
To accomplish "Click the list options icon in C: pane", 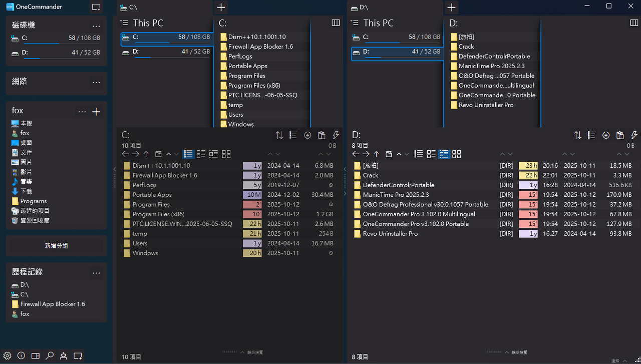I will coord(293,135).
